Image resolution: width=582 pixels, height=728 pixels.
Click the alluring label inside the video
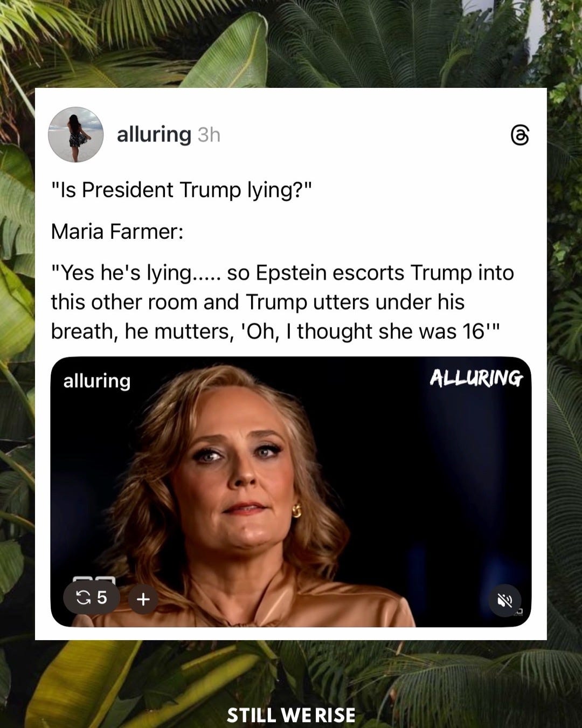(97, 381)
